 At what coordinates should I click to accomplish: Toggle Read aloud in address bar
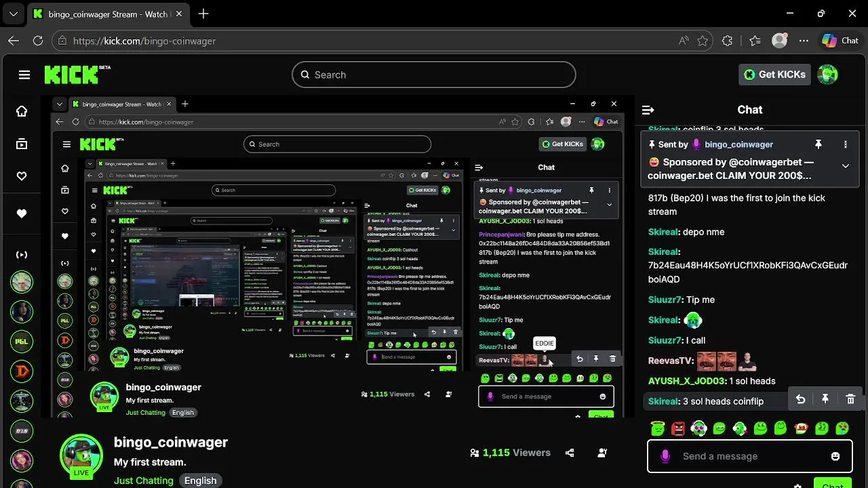pos(684,41)
